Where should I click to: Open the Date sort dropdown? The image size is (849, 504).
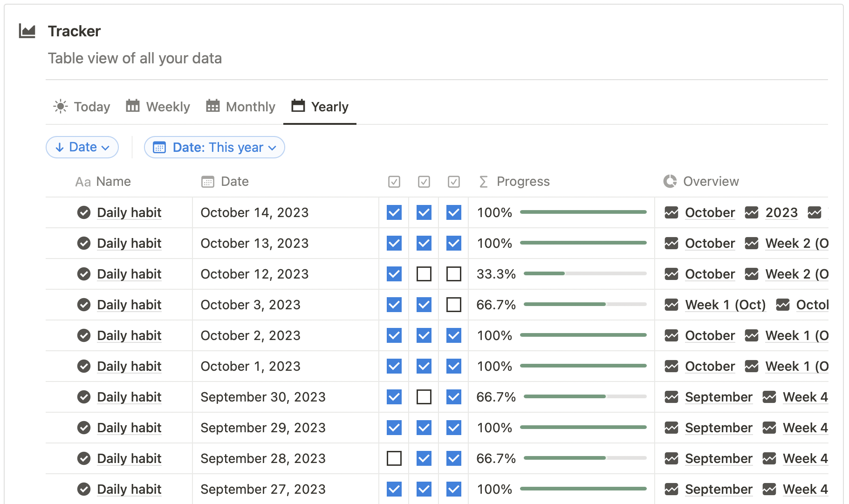point(82,147)
